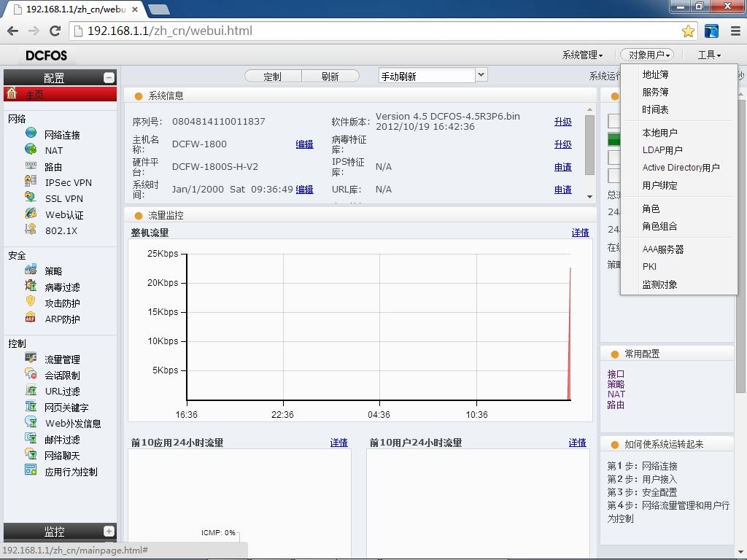Select the 802.1X icon
The image size is (747, 560).
click(x=31, y=230)
